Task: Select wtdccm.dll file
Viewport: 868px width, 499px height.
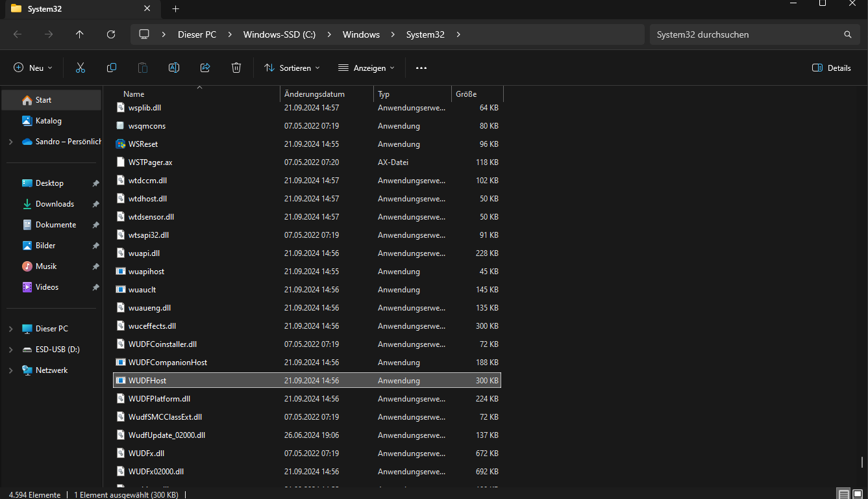Action: (307, 181)
